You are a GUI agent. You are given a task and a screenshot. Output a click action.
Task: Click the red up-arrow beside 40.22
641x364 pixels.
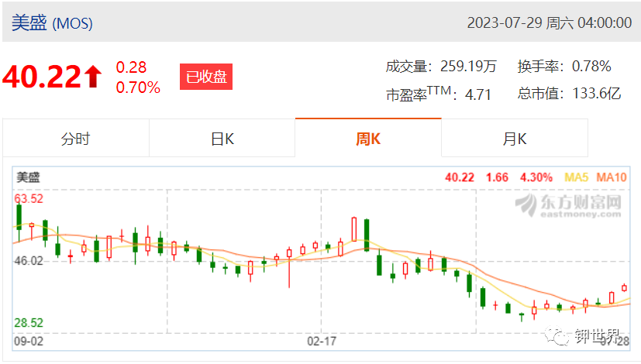click(x=93, y=77)
